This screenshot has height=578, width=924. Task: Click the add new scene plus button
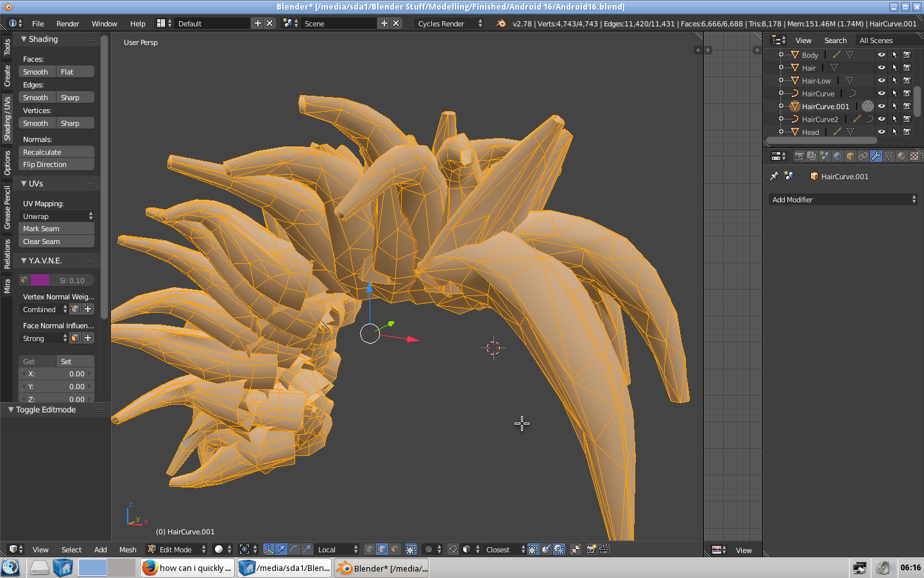click(384, 23)
